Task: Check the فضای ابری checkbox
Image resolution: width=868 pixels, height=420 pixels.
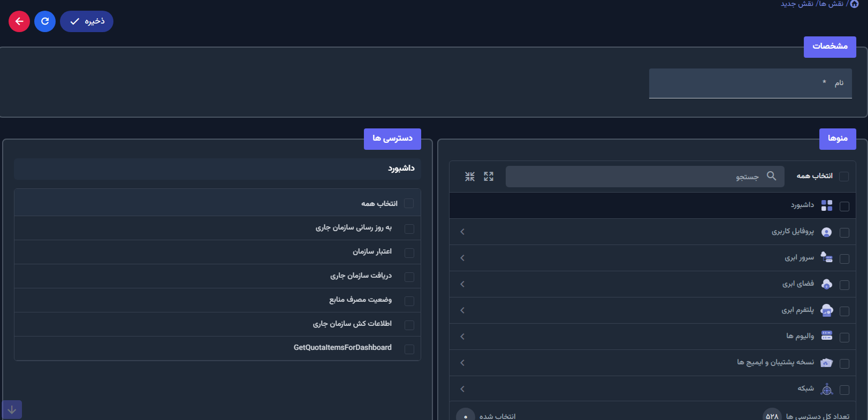Action: [x=844, y=285]
